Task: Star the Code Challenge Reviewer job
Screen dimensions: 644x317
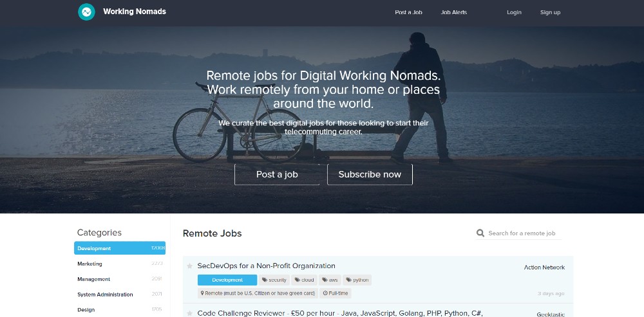Action: (189, 314)
